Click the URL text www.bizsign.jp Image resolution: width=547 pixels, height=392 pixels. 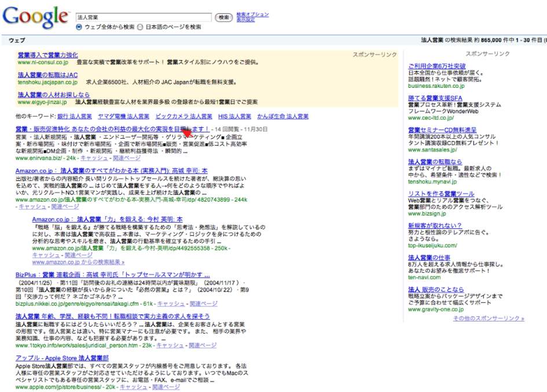pyautogui.click(x=427, y=213)
